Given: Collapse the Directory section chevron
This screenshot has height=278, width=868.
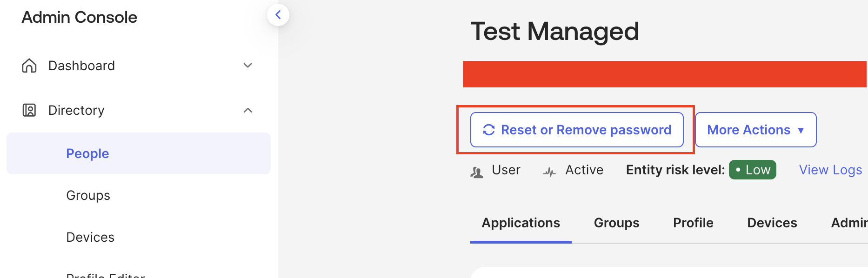Looking at the screenshot, I should pos(248,110).
